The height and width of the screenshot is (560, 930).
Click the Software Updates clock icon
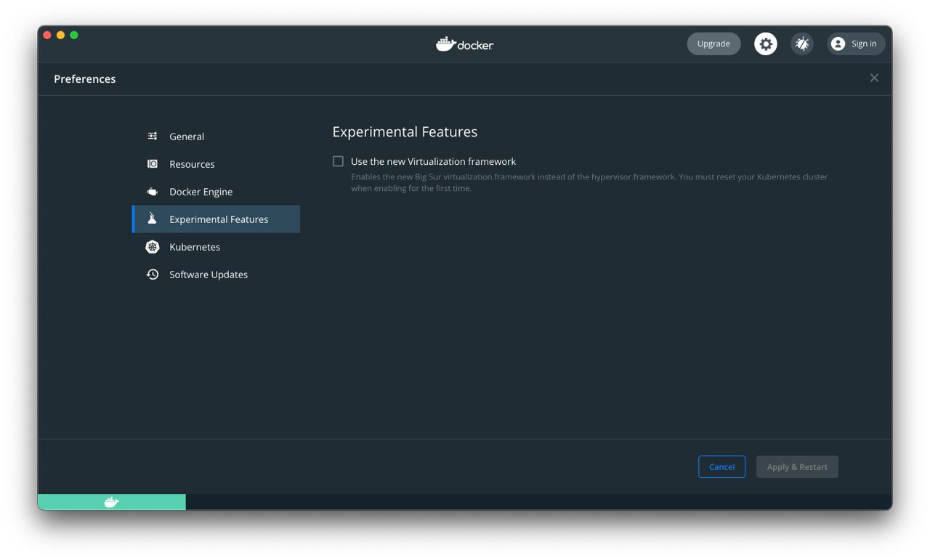pyautogui.click(x=153, y=275)
